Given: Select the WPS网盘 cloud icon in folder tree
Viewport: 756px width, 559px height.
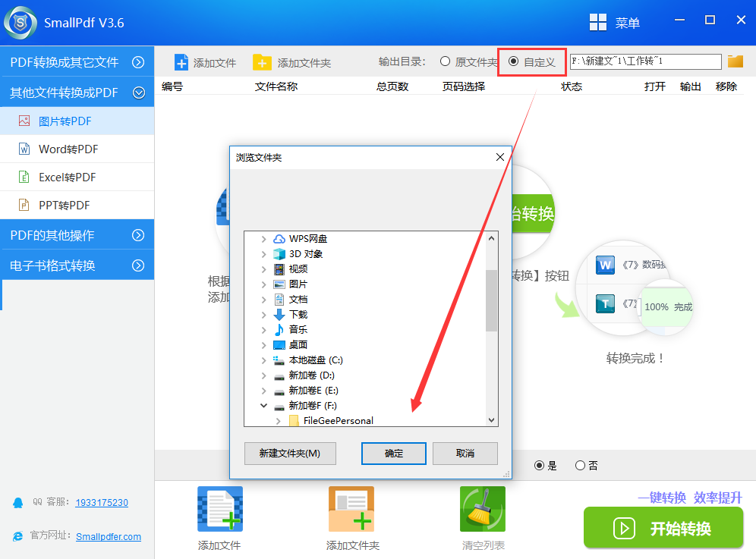Looking at the screenshot, I should tap(279, 238).
